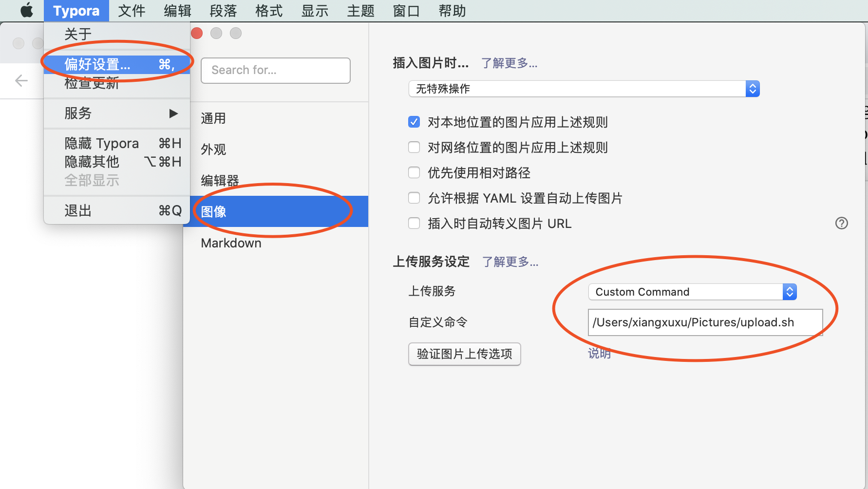This screenshot has width=868, height=489.
Task: Click the 说明 link
Action: point(600,354)
